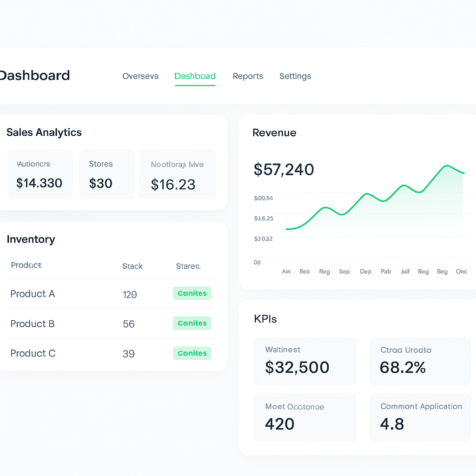Click the KPIs heading
Image resolution: width=476 pixels, height=476 pixels.
pos(265,319)
